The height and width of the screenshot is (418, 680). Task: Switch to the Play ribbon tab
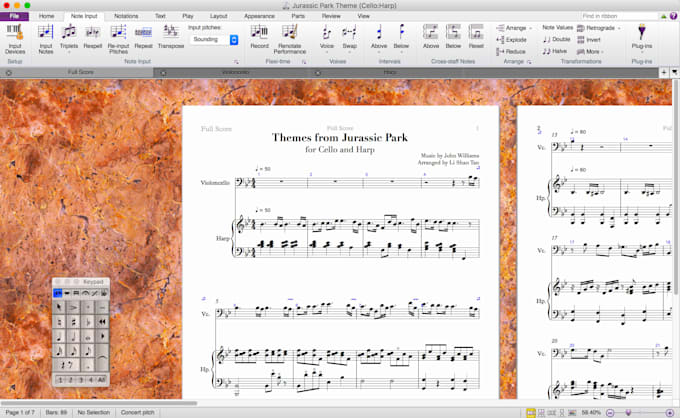[x=188, y=16]
